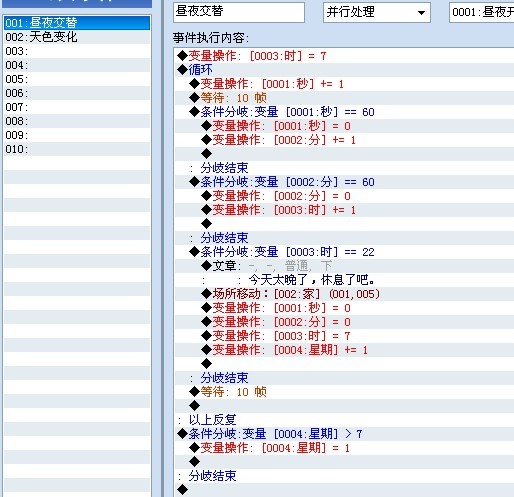Select empty common event slot 008:

click(x=77, y=121)
